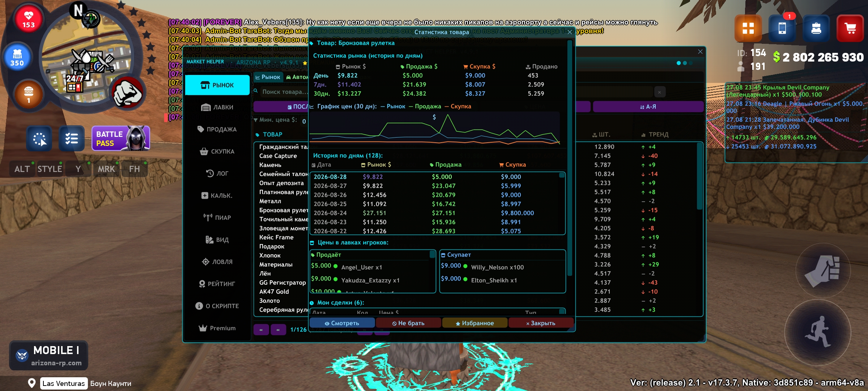This screenshot has height=391, width=868.
Task: Toggle the Y key button
Action: 78,169
